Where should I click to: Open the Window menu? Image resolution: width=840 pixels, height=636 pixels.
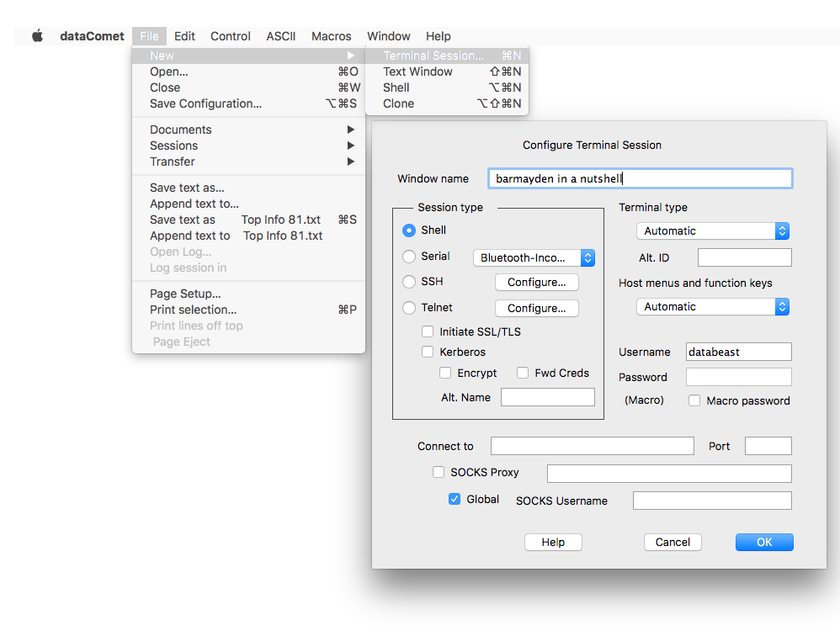pos(389,36)
